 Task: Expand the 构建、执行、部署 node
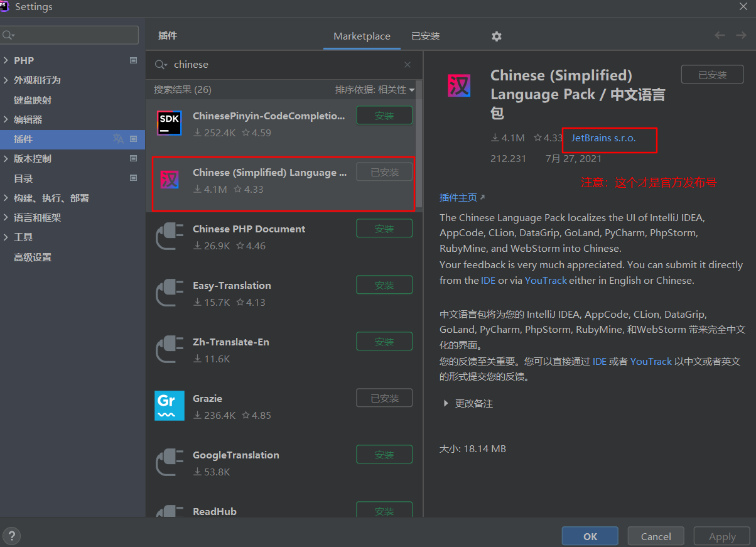point(6,198)
